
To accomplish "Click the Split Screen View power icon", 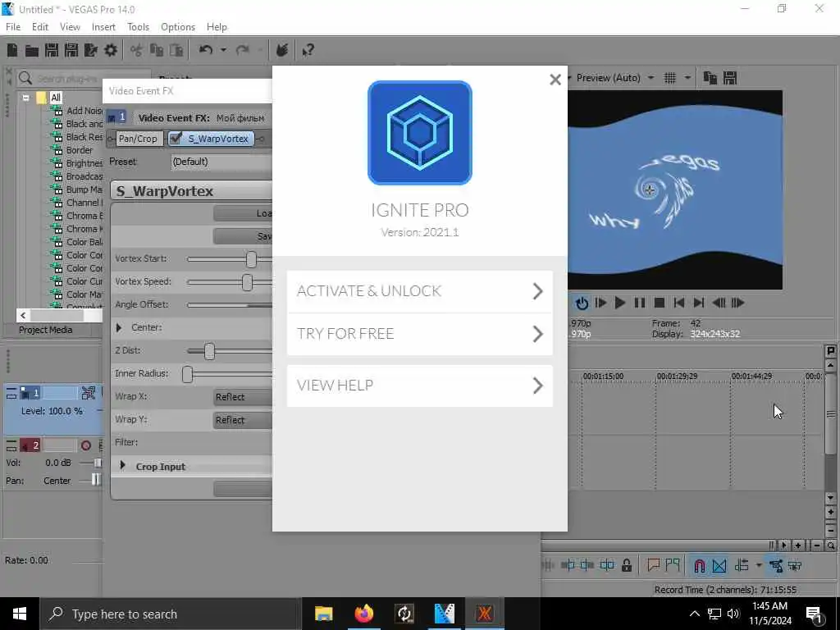I will [582, 304].
